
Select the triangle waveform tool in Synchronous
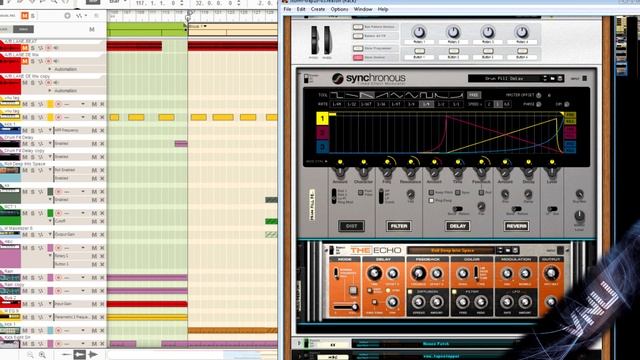(396, 95)
